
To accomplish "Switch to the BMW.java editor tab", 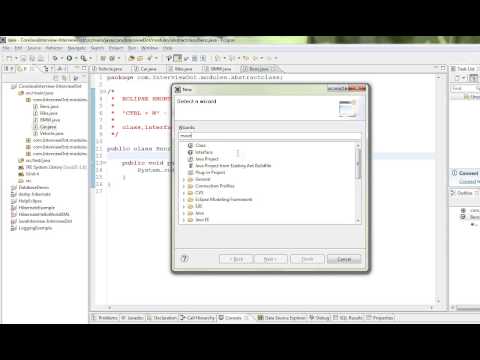I will (x=218, y=69).
